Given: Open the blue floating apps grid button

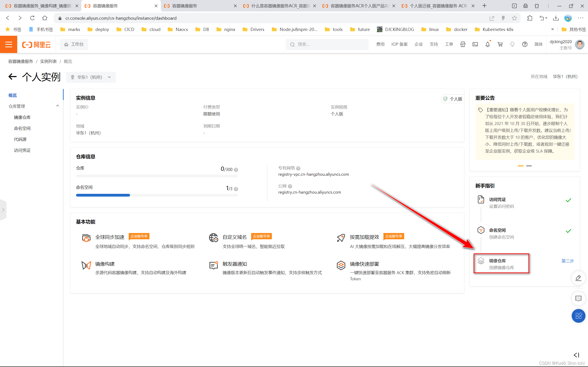Looking at the screenshot, I should pos(578,316).
